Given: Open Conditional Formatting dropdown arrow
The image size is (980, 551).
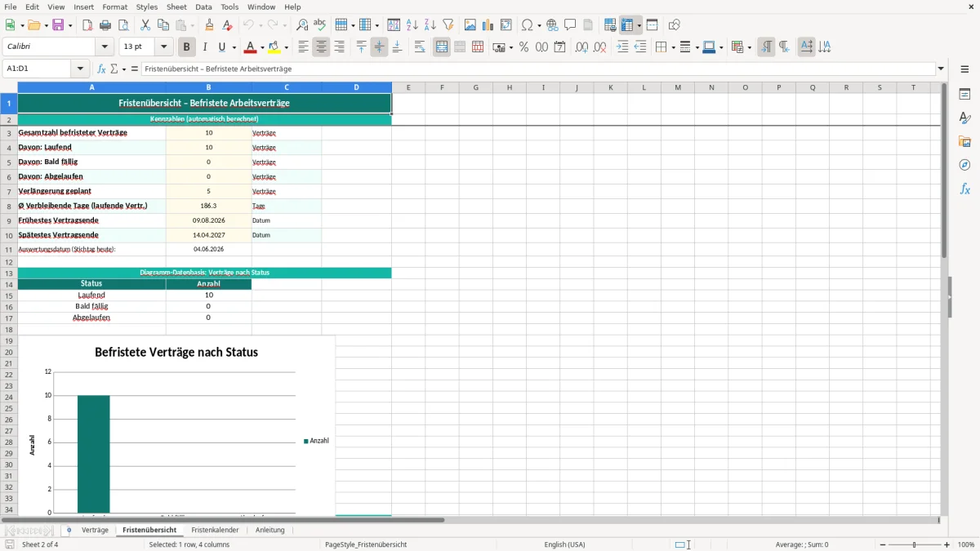Looking at the screenshot, I should coord(749,48).
